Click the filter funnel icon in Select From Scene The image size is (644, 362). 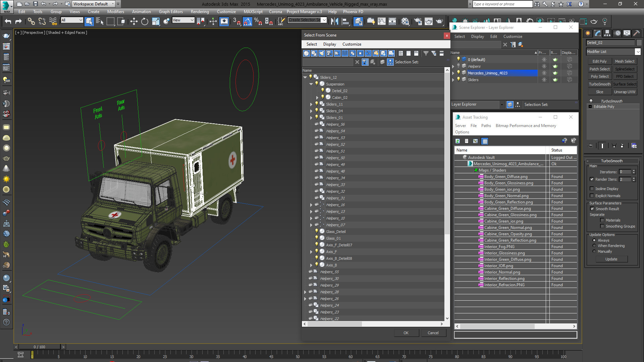(426, 53)
